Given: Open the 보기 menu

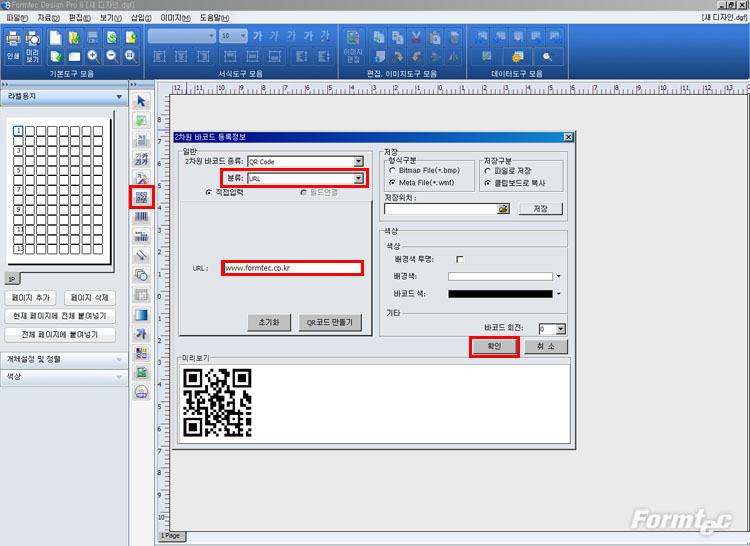Looking at the screenshot, I should pyautogui.click(x=110, y=18).
